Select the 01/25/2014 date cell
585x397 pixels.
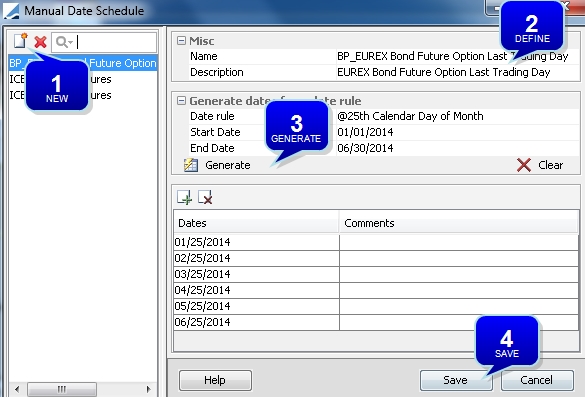256,242
